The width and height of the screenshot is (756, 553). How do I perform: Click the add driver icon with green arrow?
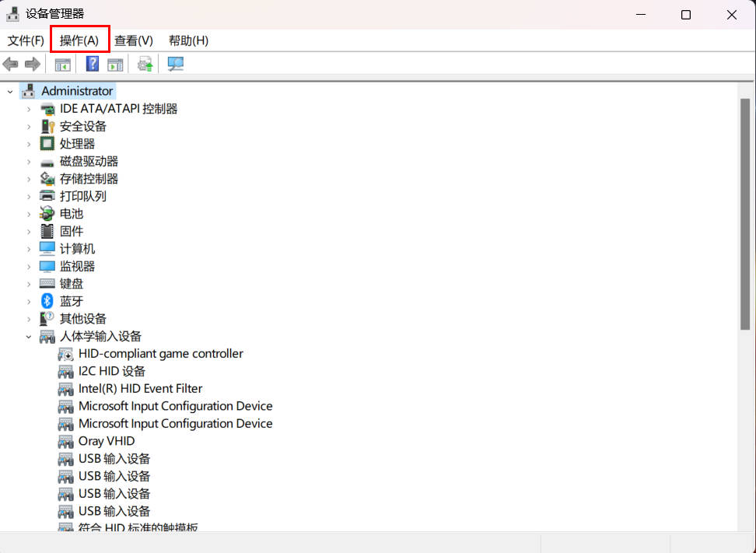pyautogui.click(x=145, y=64)
